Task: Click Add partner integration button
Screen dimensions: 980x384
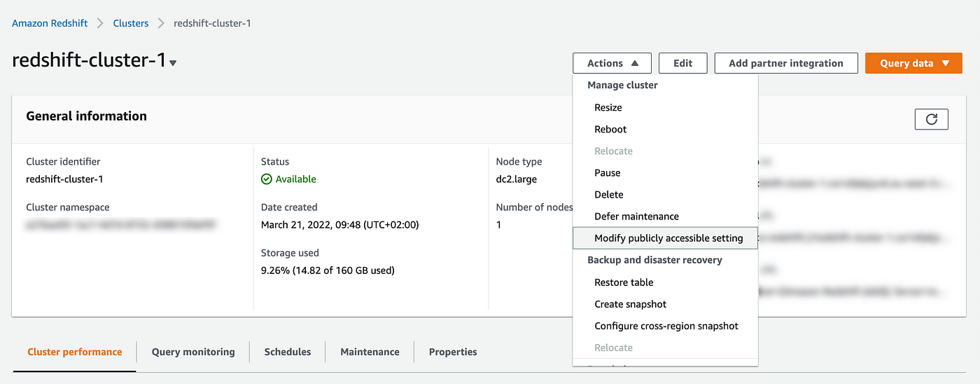Action: click(x=785, y=63)
